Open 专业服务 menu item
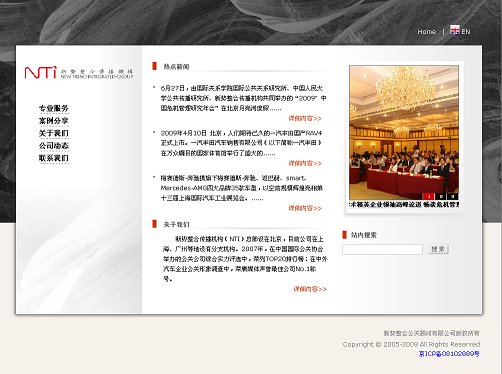The image size is (502, 374). click(x=54, y=108)
